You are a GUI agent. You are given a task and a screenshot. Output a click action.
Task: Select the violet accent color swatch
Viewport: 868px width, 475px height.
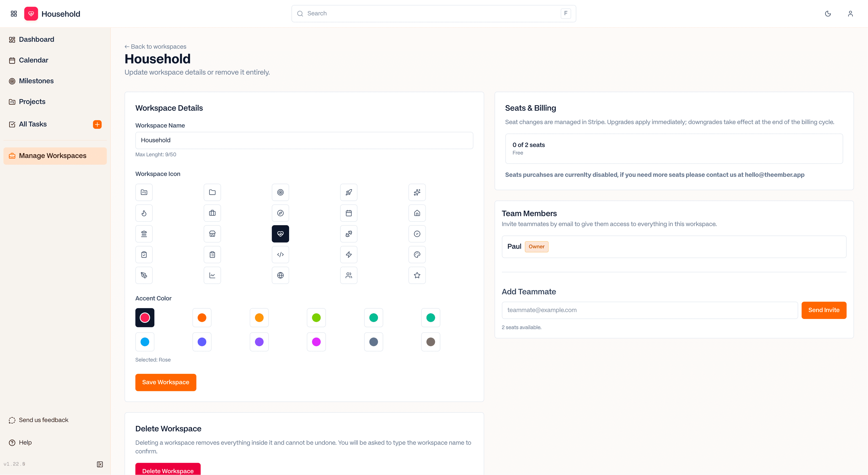coord(259,342)
